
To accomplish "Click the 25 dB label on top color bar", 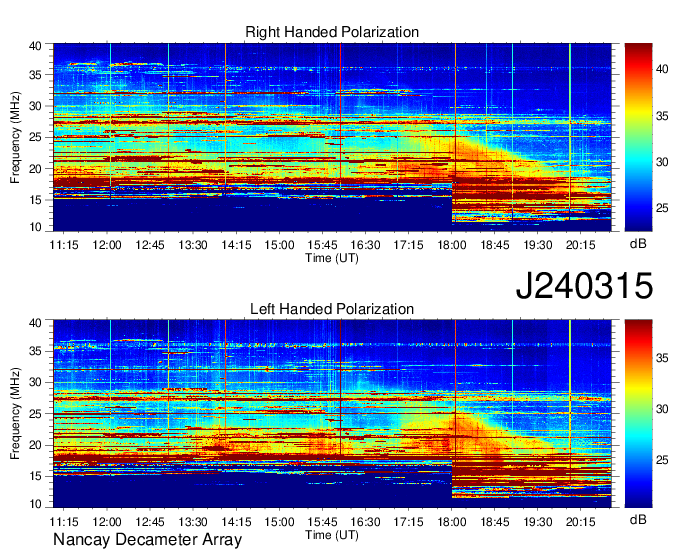I will coord(662,208).
